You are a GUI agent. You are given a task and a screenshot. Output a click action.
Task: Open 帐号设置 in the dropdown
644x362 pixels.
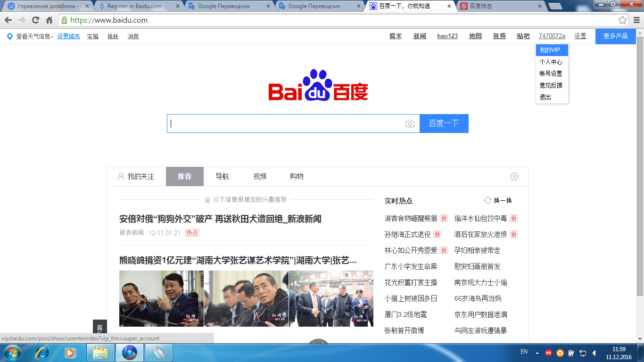[x=552, y=74]
